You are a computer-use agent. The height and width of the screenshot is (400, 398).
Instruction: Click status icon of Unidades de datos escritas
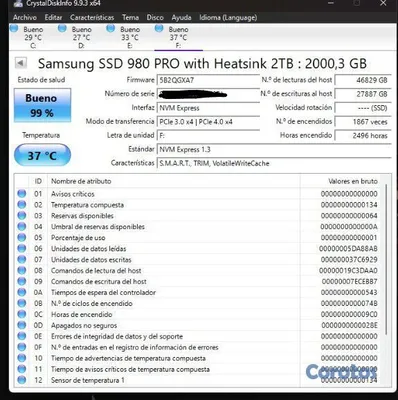pos(22,259)
